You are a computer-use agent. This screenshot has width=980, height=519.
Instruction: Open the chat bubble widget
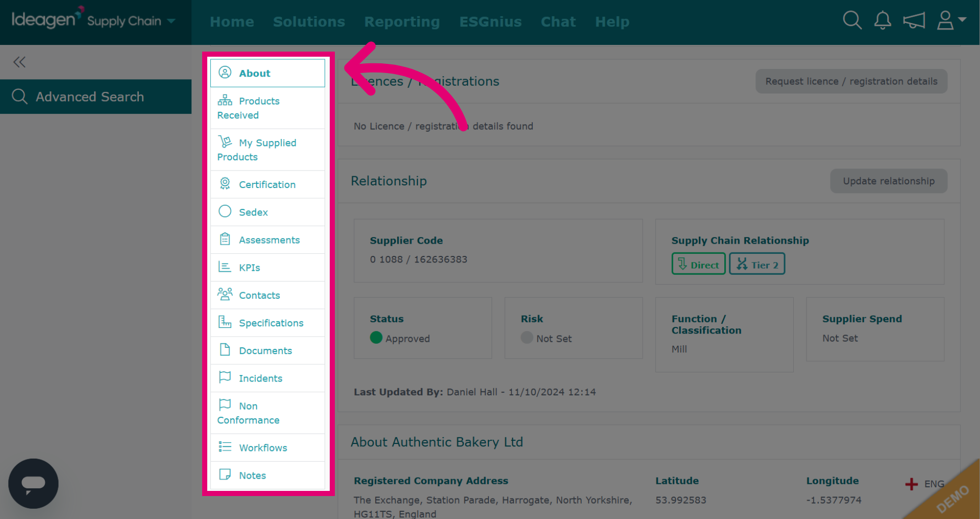pos(33,483)
